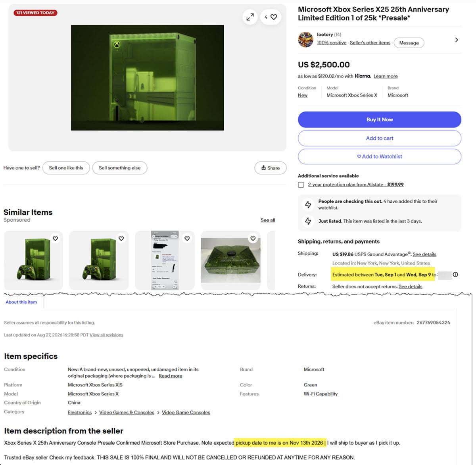The height and width of the screenshot is (465, 476).
Task: Open Seller's other items link
Action: click(x=370, y=43)
